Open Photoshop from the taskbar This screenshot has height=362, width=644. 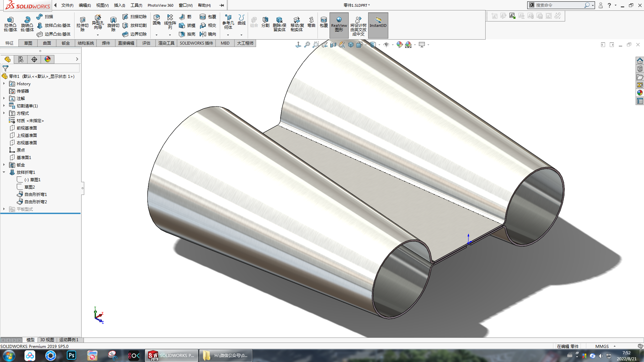coord(71,356)
